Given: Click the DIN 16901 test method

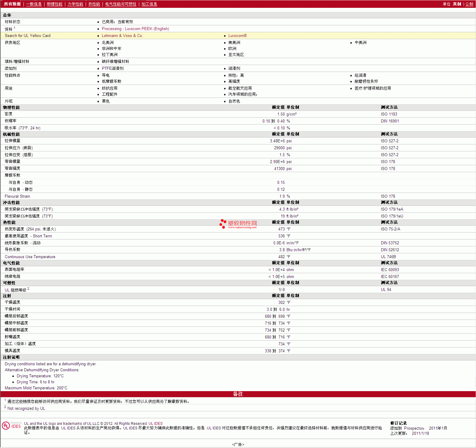Looking at the screenshot, I should 390,121.
